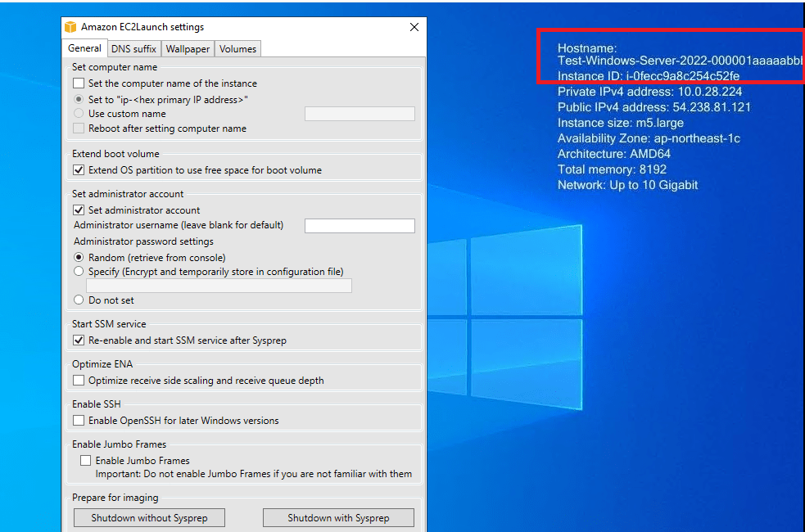Click the Network Up to 10 Gigabit text
The width and height of the screenshot is (805, 532).
(x=628, y=185)
